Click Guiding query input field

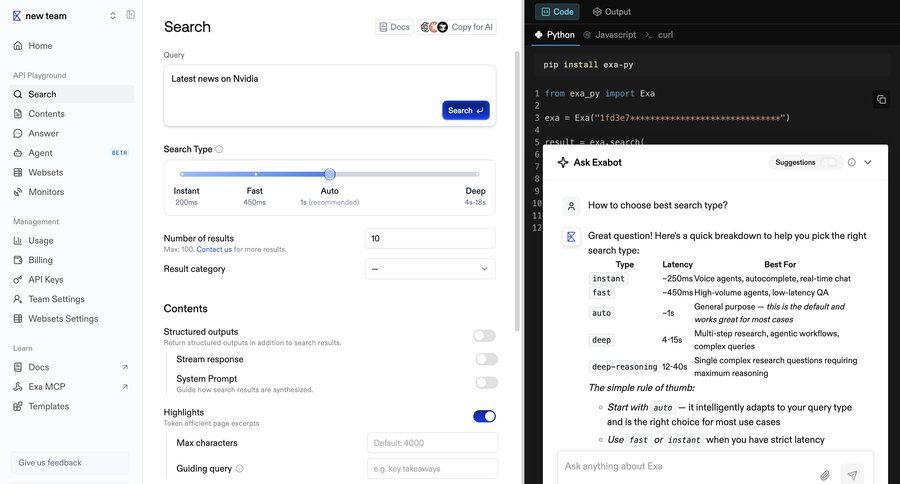pos(432,468)
